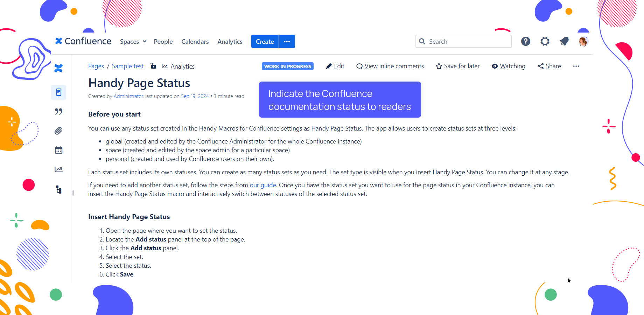Open the Pages breadcrumb link
The width and height of the screenshot is (644, 315).
96,66
